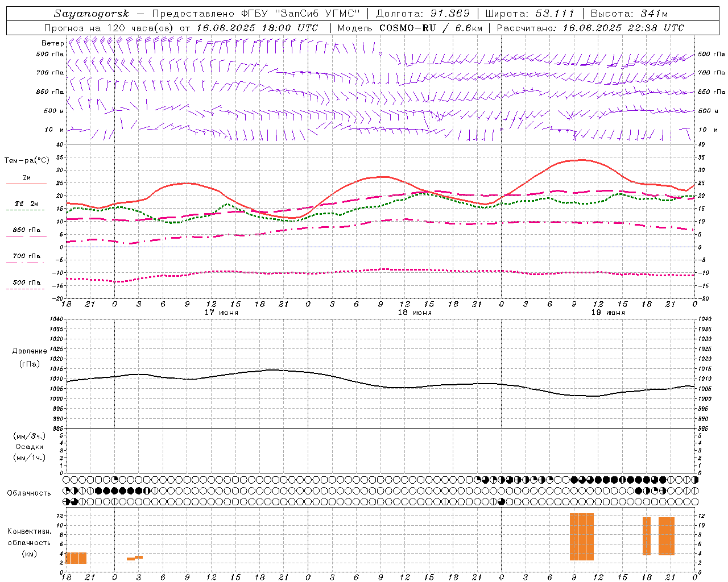This screenshot has width=728, height=582.
Task: Click the orange convective bar at 18–21h 16 June
Action: [x=76, y=558]
